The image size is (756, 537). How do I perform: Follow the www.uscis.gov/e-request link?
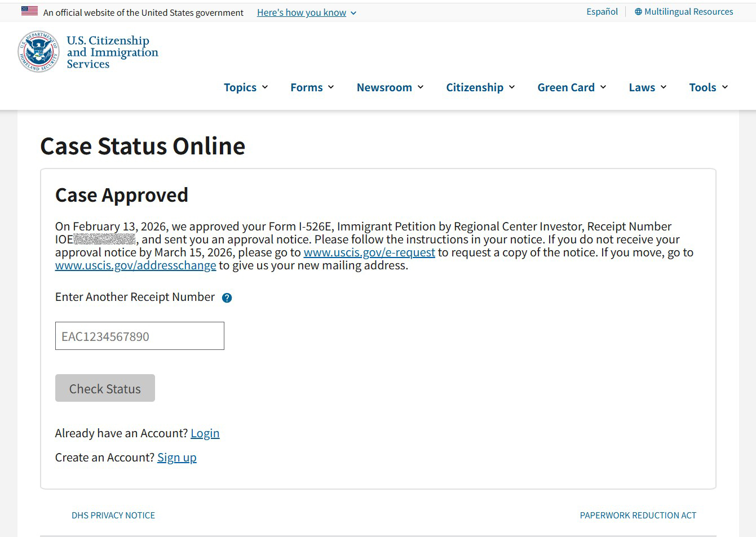(x=369, y=252)
